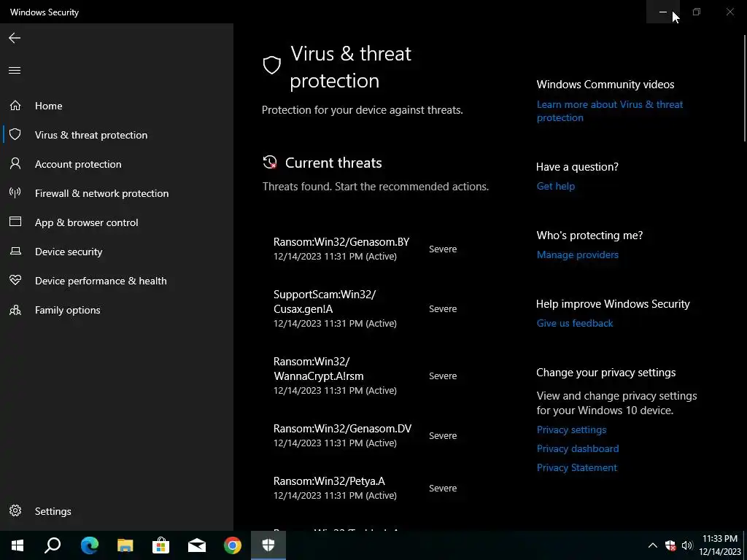Open Device performance & health section
Image resolution: width=747 pixels, height=560 pixels.
point(101,281)
